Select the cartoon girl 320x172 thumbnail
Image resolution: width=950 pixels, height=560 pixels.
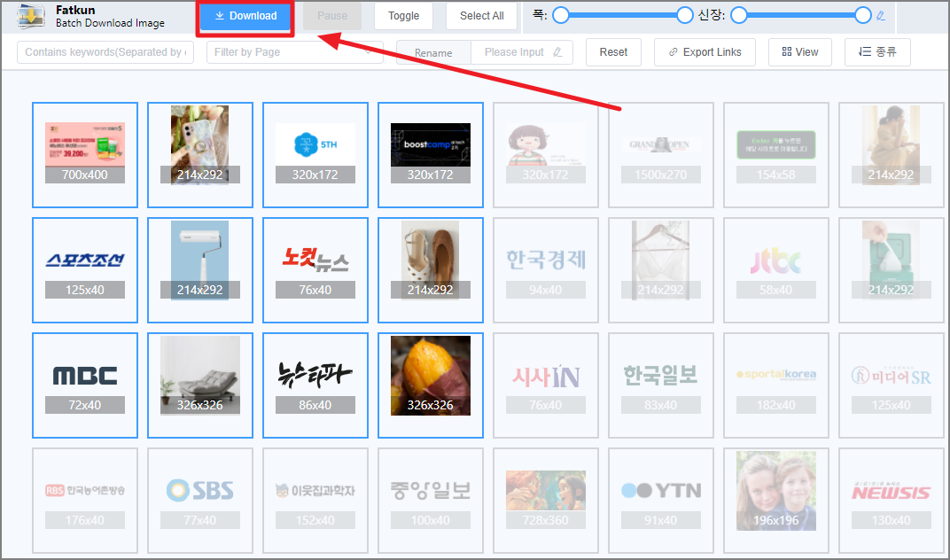click(545, 155)
